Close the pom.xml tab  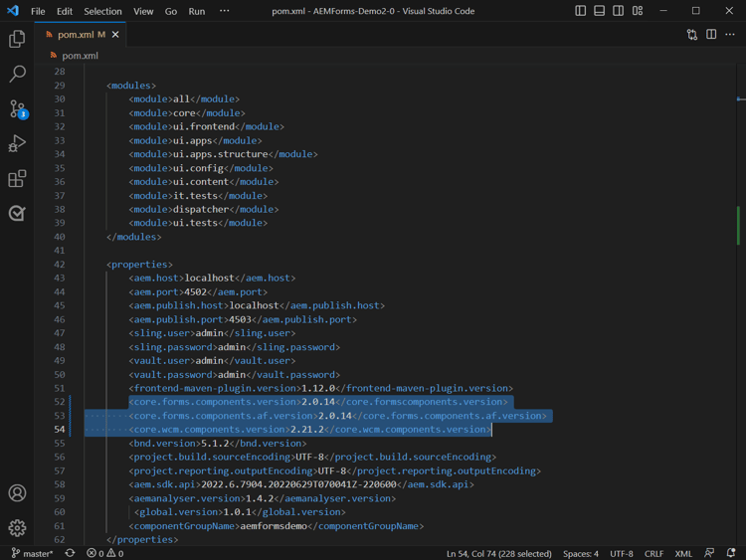(x=115, y=35)
